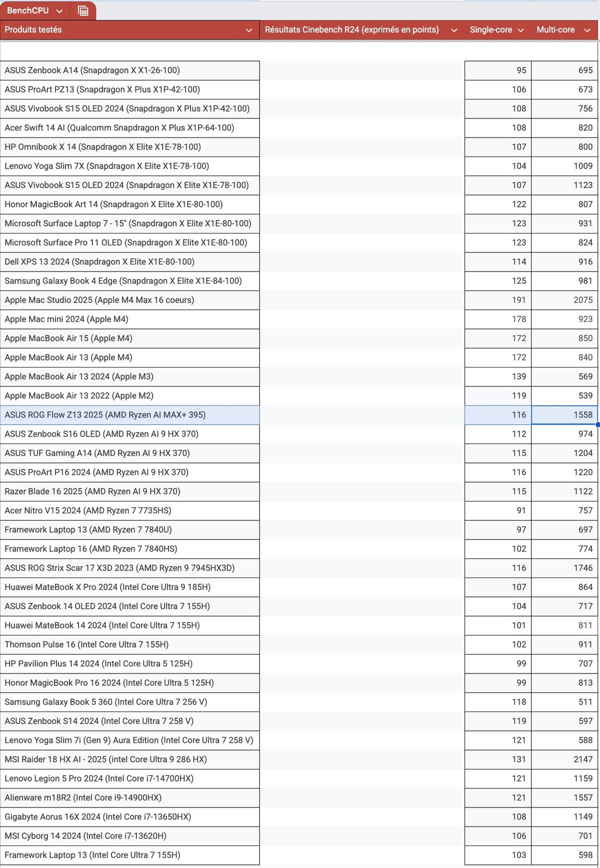Click ASUS Zenbook S14 2024 cell

coord(130,721)
